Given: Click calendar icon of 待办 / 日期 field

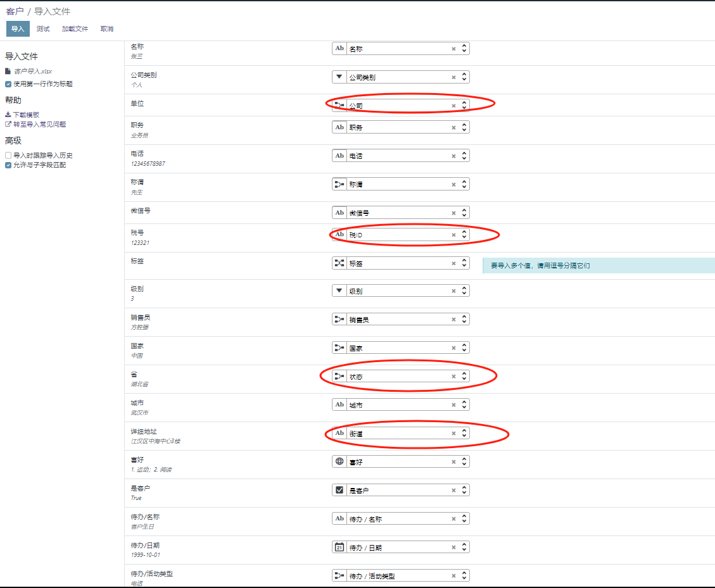Looking at the screenshot, I should click(x=339, y=547).
